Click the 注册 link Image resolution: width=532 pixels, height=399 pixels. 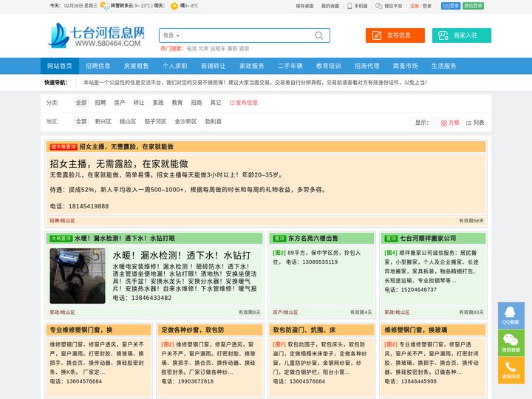[415, 6]
